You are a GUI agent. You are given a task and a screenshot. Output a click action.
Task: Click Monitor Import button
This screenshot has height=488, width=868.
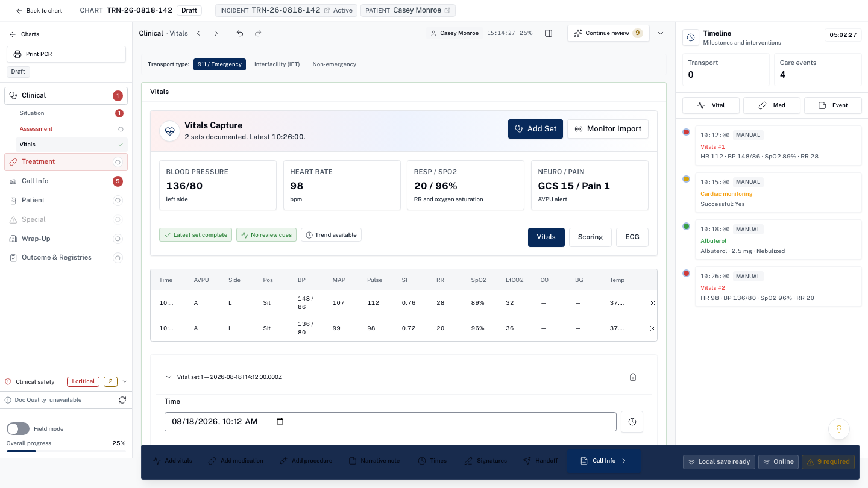tap(608, 129)
